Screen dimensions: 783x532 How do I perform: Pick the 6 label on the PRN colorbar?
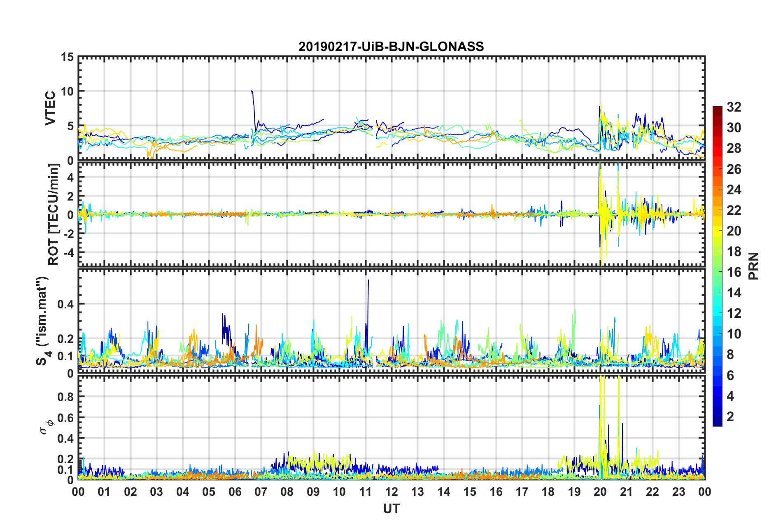point(730,375)
